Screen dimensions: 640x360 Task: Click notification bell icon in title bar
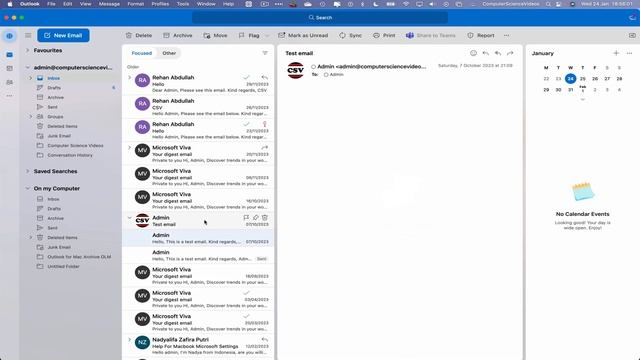click(x=632, y=18)
